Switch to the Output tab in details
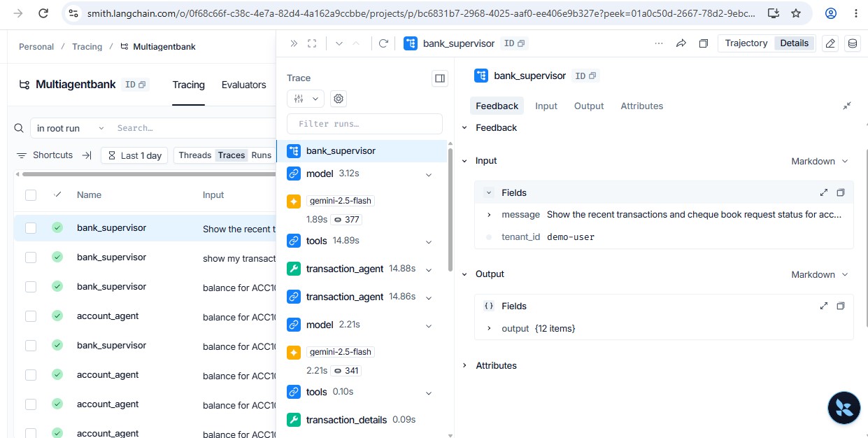 (589, 106)
